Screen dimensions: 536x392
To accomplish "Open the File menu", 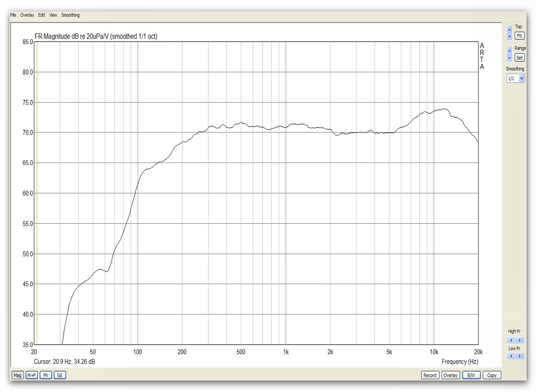I will [x=13, y=15].
